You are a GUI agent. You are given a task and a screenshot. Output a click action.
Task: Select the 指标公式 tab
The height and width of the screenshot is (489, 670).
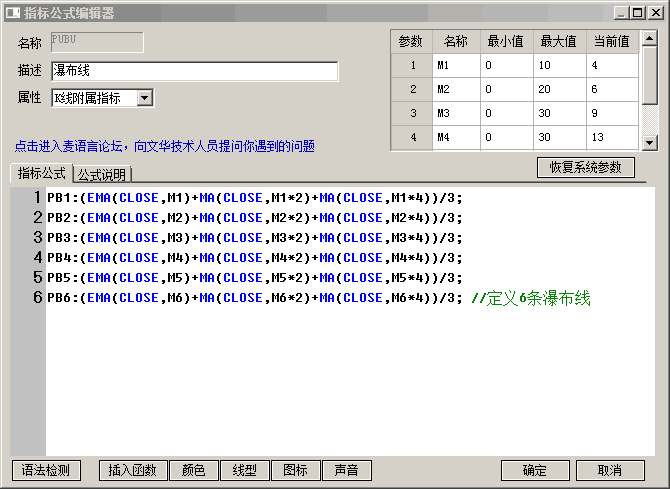[42, 174]
